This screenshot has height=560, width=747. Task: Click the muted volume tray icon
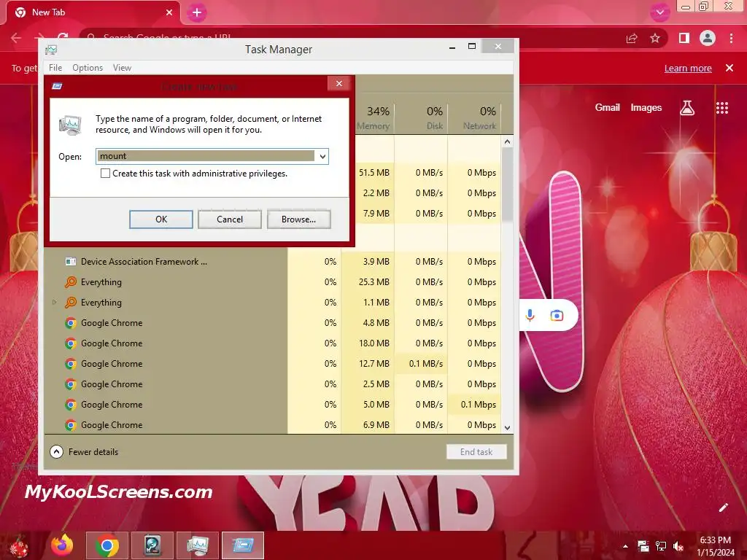678,546
